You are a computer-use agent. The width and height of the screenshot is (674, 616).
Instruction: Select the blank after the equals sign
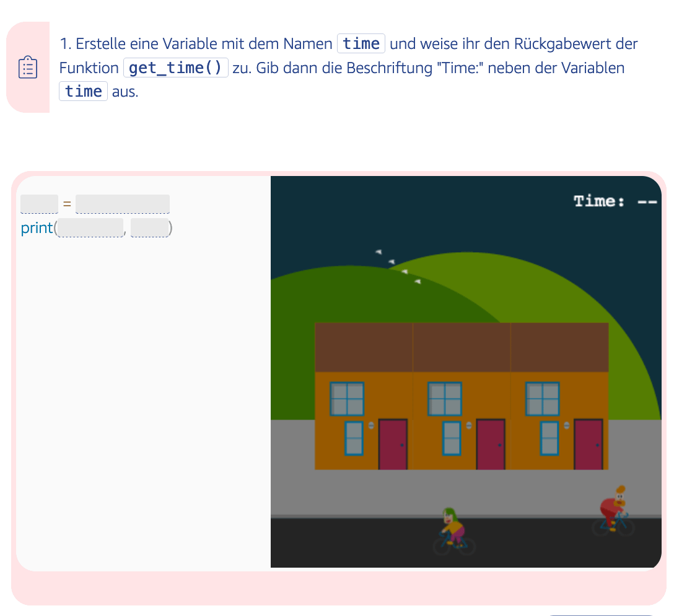point(122,203)
